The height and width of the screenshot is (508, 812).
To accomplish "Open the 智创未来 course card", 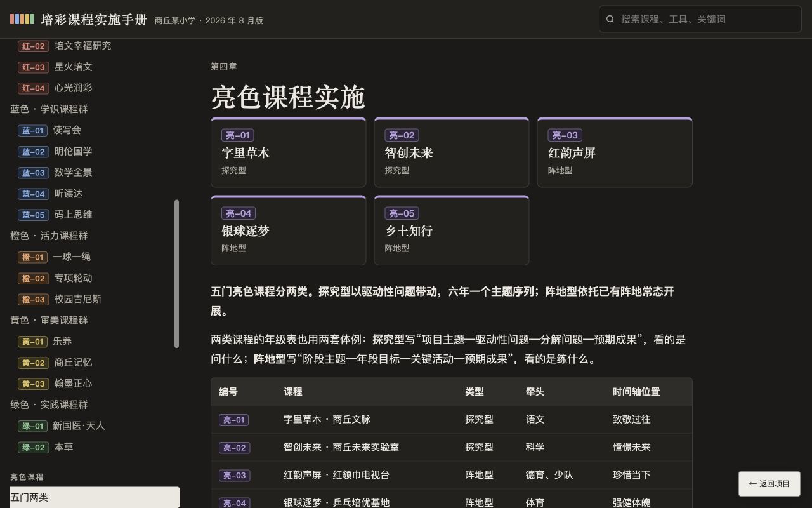I will tap(452, 152).
